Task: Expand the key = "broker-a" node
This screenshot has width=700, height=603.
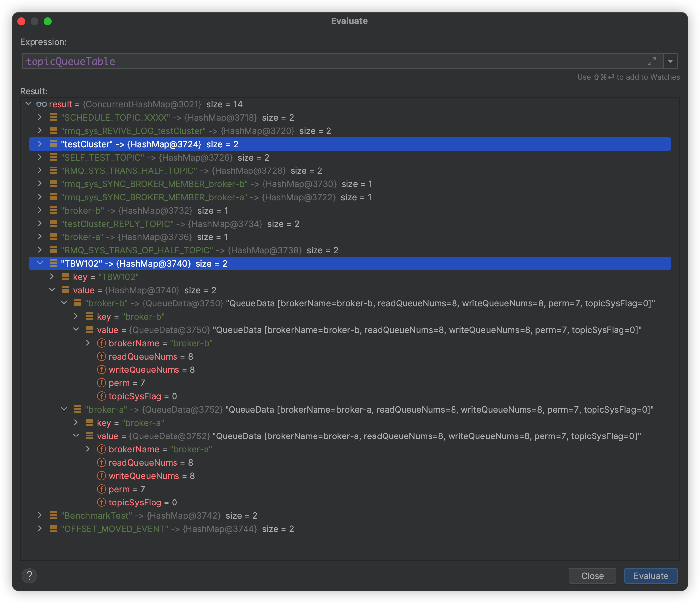Action: coord(76,422)
